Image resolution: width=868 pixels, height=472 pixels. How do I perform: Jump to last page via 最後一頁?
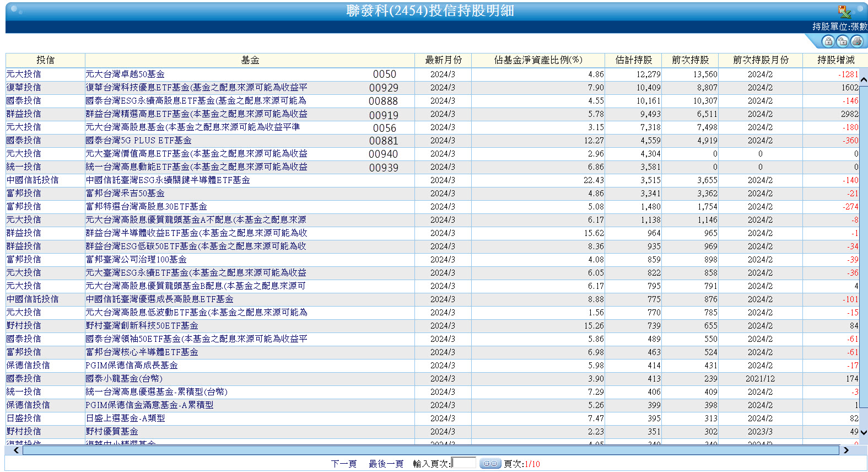pyautogui.click(x=386, y=464)
